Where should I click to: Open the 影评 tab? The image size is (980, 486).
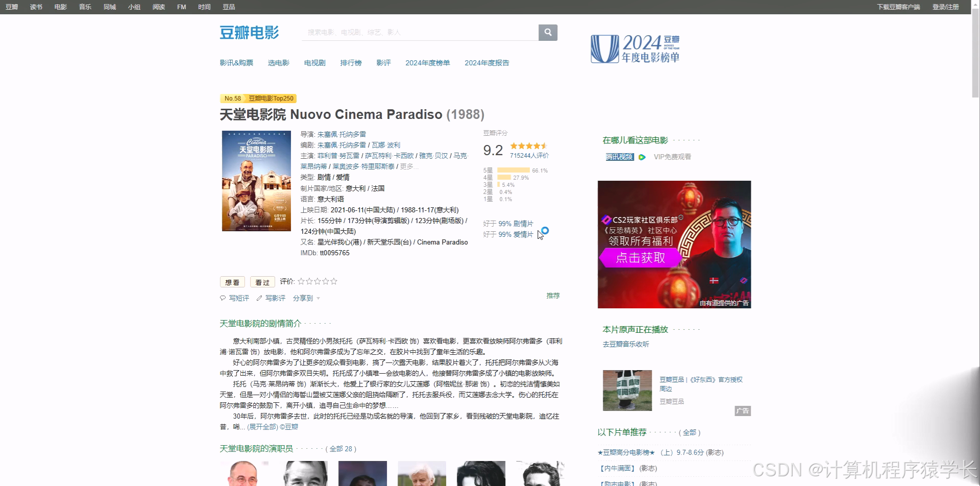click(x=383, y=63)
